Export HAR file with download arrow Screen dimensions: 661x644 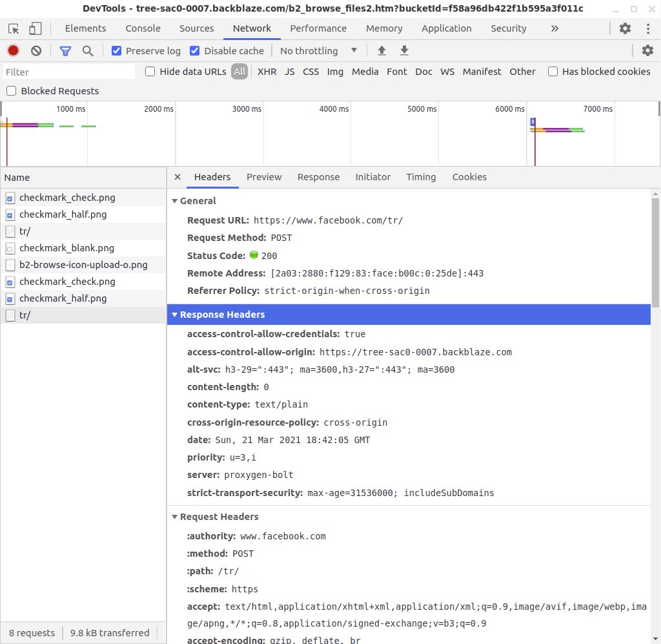404,50
